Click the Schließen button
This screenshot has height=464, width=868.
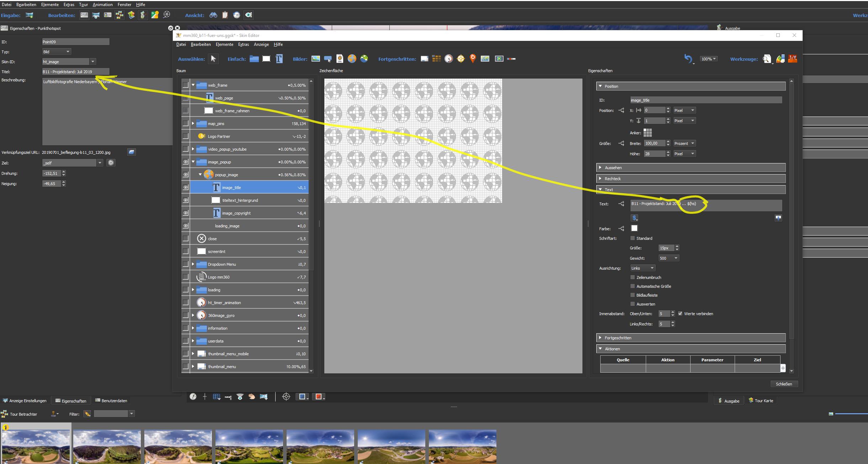784,384
